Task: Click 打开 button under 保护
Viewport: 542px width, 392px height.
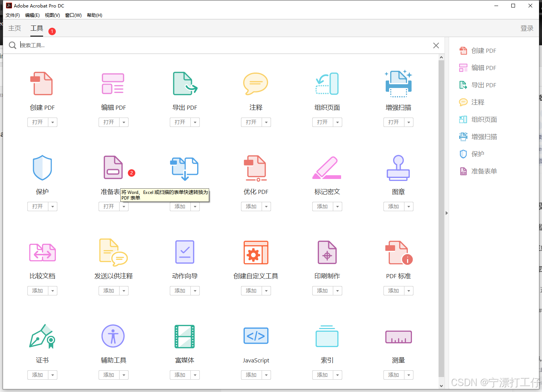Action: [x=38, y=206]
